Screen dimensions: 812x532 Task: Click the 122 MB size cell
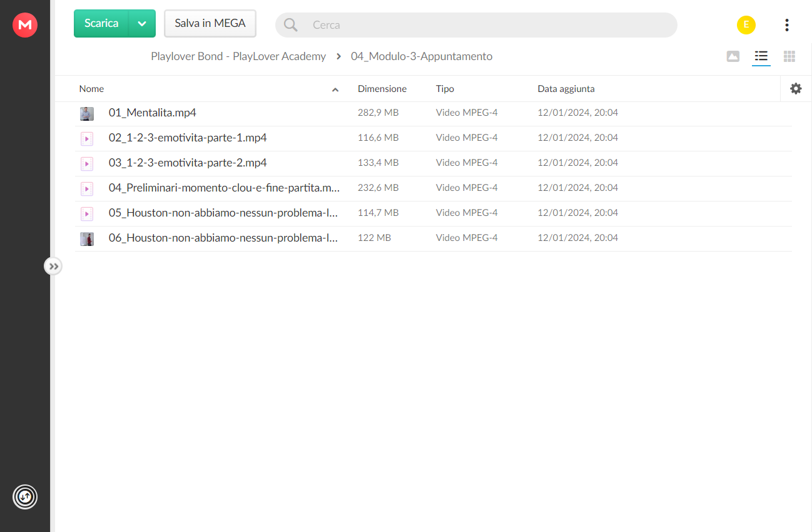coord(374,238)
